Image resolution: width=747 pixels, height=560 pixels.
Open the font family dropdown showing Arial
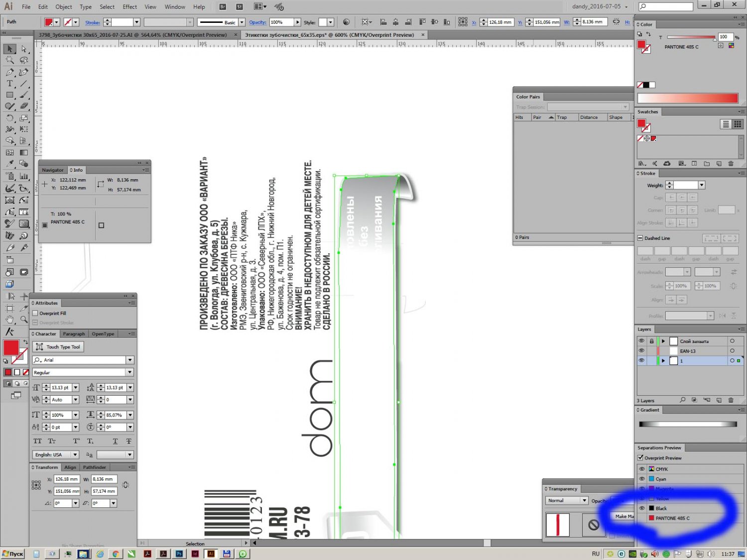pos(130,360)
